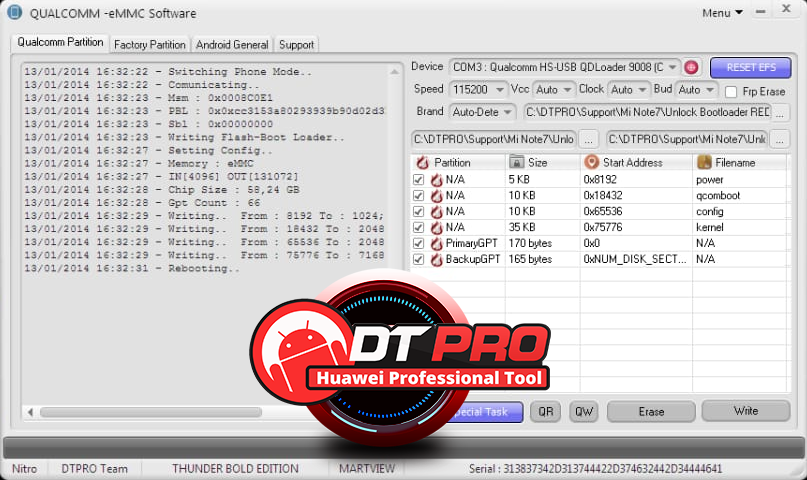Viewport: 807px width, 480px height.
Task: Click the Write button
Action: (746, 411)
